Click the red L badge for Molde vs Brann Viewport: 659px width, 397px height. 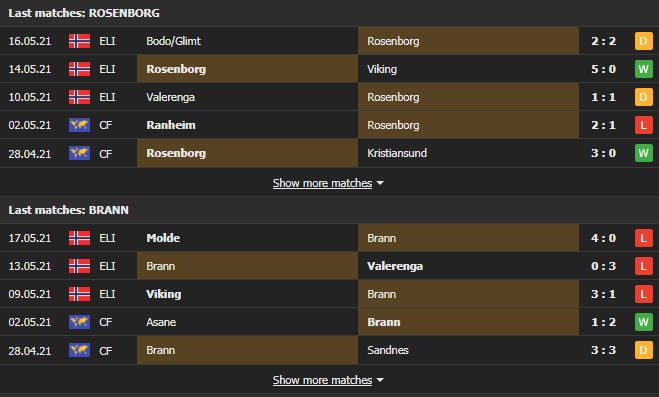click(x=643, y=238)
